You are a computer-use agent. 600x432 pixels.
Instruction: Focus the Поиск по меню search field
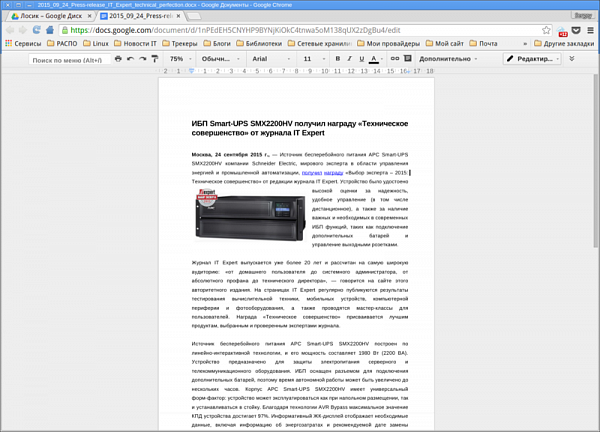click(70, 60)
